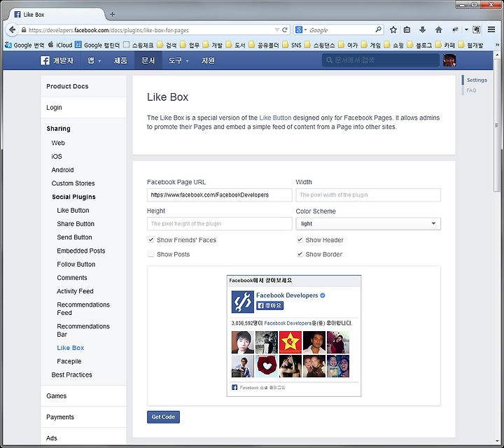Open Recommendations Bar in sidebar
The height and width of the screenshot is (448, 504).
[x=83, y=330]
